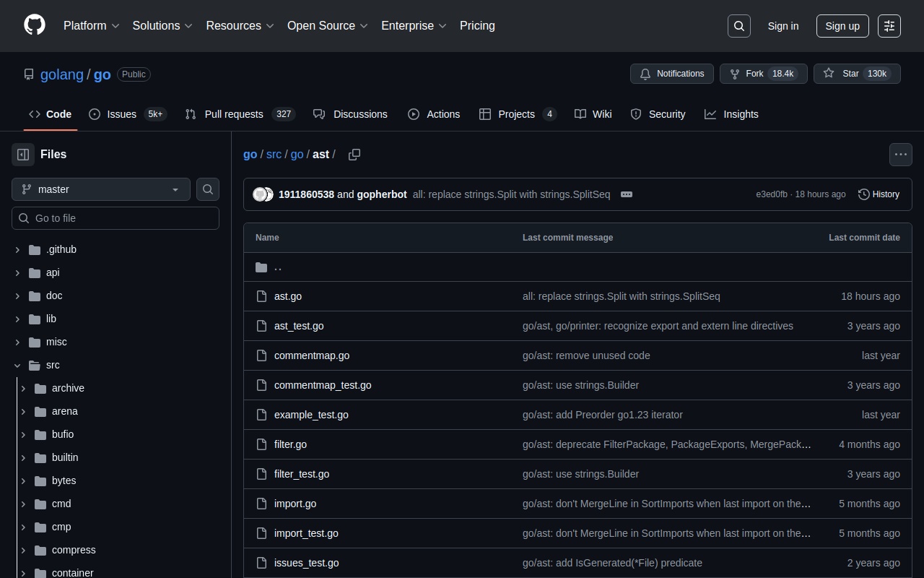View commit History
The height and width of the screenshot is (578, 924).
click(x=879, y=194)
